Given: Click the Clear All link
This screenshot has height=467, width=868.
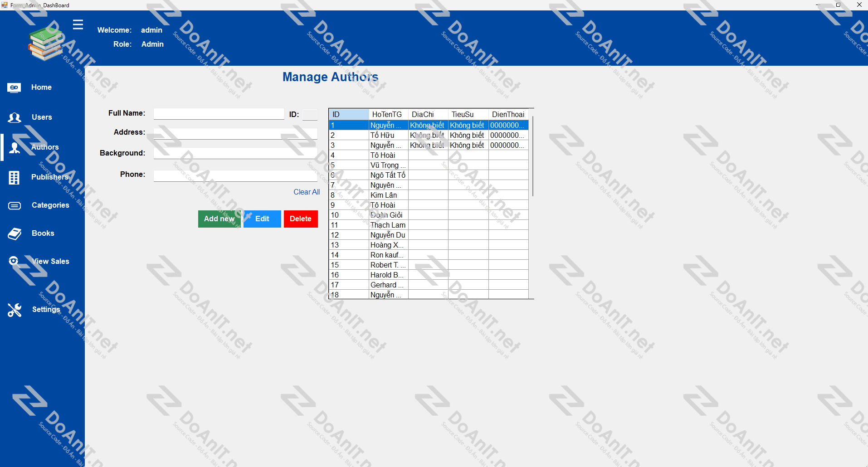Looking at the screenshot, I should [x=307, y=192].
